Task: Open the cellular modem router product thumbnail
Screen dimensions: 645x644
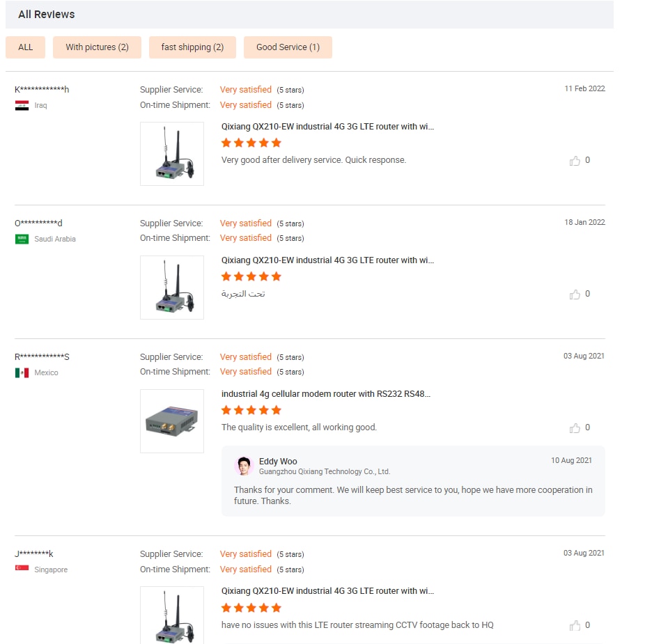Action: click(x=172, y=421)
